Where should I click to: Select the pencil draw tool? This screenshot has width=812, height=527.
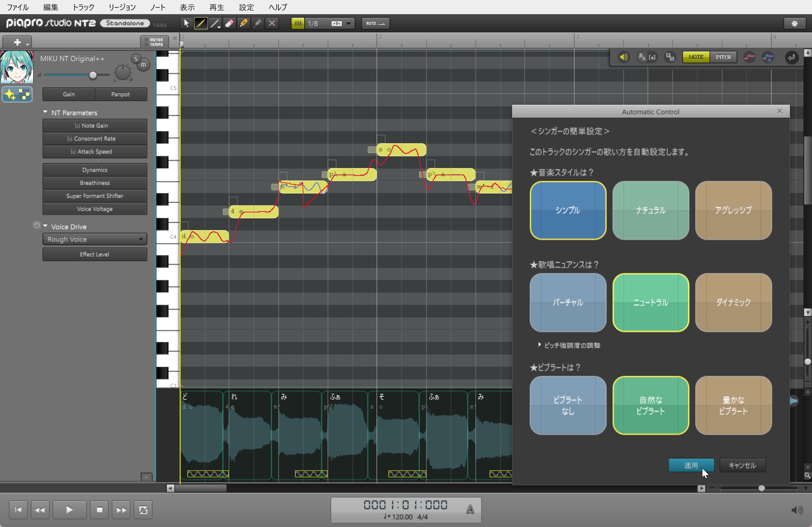click(201, 23)
